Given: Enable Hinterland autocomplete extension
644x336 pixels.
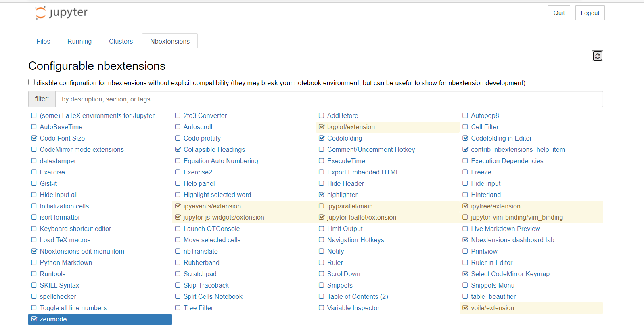Looking at the screenshot, I should 465,195.
